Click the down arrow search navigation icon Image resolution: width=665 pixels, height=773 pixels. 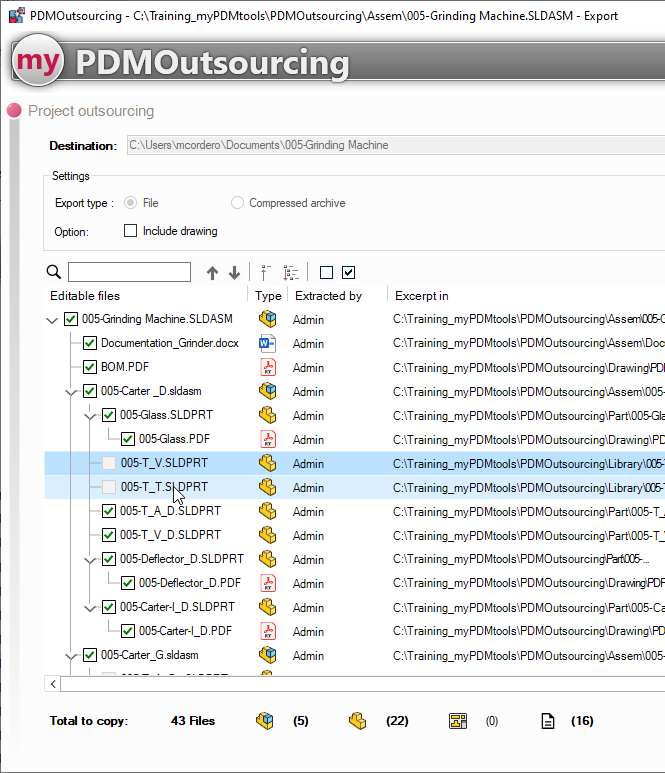point(234,273)
